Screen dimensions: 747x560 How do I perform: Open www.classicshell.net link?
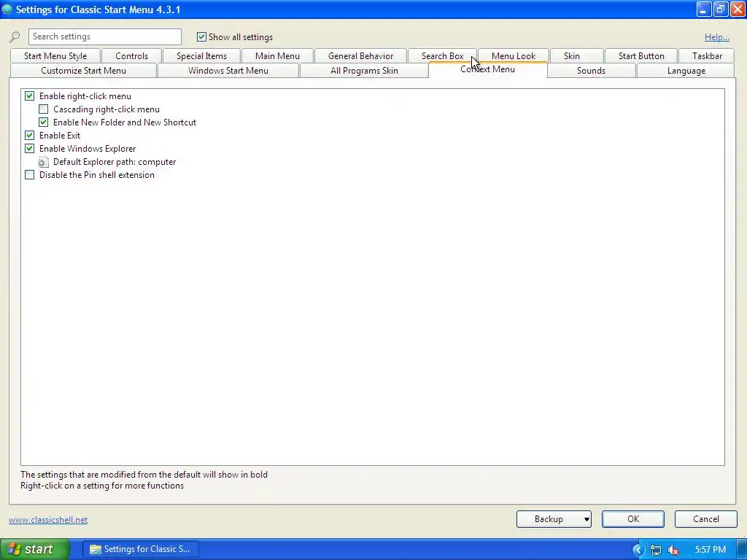48,520
